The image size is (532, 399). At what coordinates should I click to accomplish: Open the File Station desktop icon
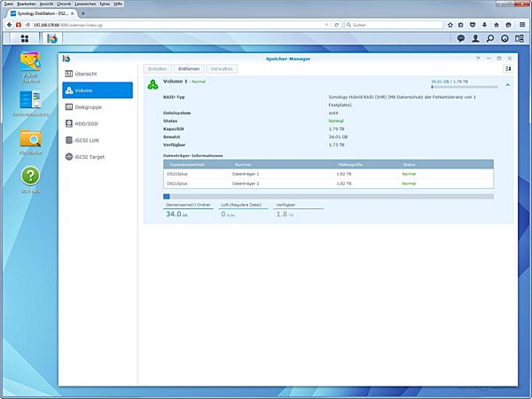coord(30,138)
